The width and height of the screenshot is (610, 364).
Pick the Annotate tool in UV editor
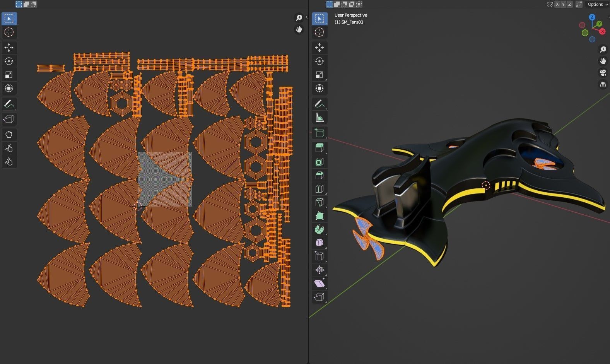[9, 104]
